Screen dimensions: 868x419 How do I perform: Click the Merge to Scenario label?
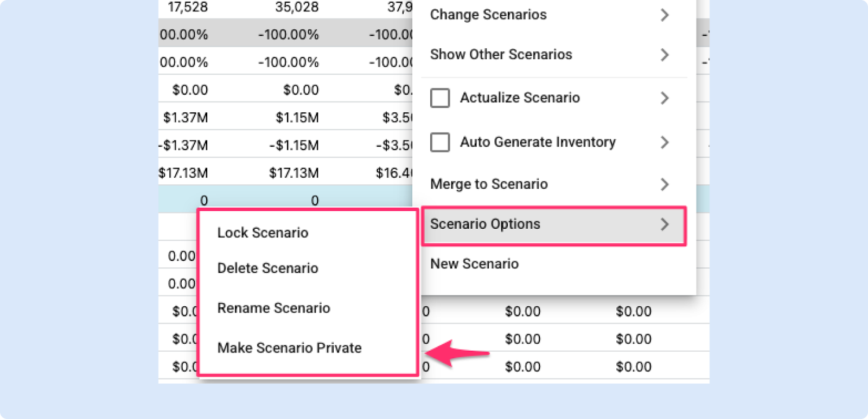click(489, 184)
